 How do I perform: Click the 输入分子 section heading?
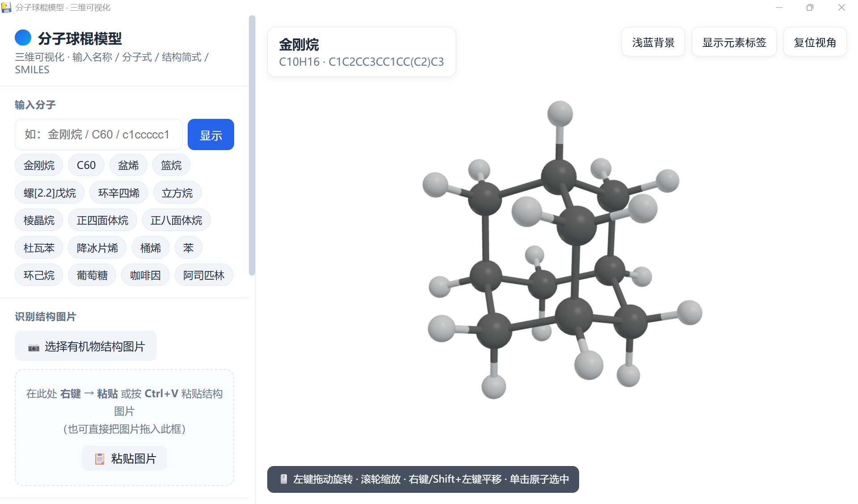(x=35, y=105)
